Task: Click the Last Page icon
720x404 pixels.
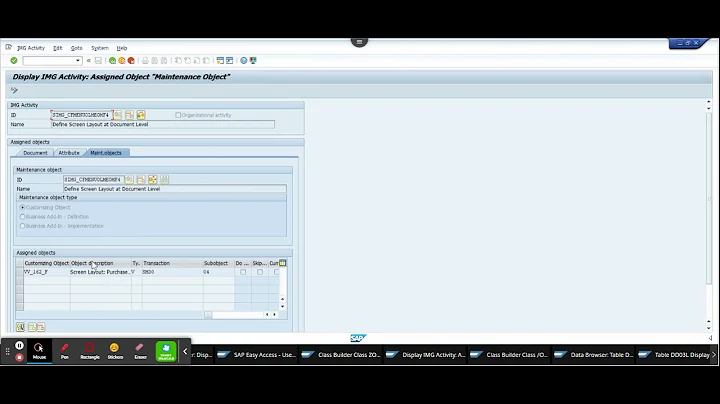Action: click(x=206, y=61)
